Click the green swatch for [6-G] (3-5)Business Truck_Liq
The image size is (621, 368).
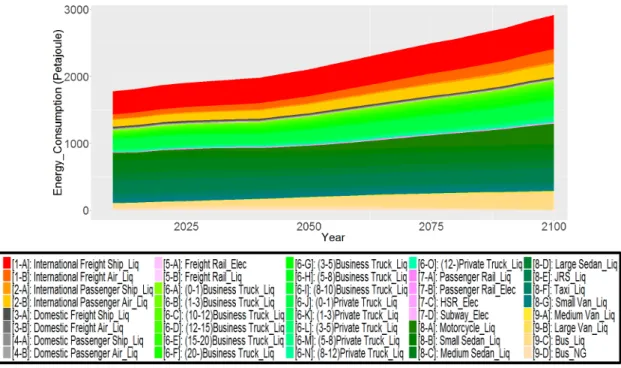pyautogui.click(x=290, y=263)
